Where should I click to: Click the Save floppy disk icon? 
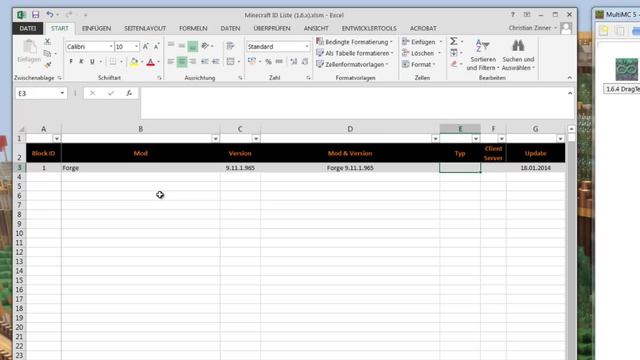tap(36, 15)
